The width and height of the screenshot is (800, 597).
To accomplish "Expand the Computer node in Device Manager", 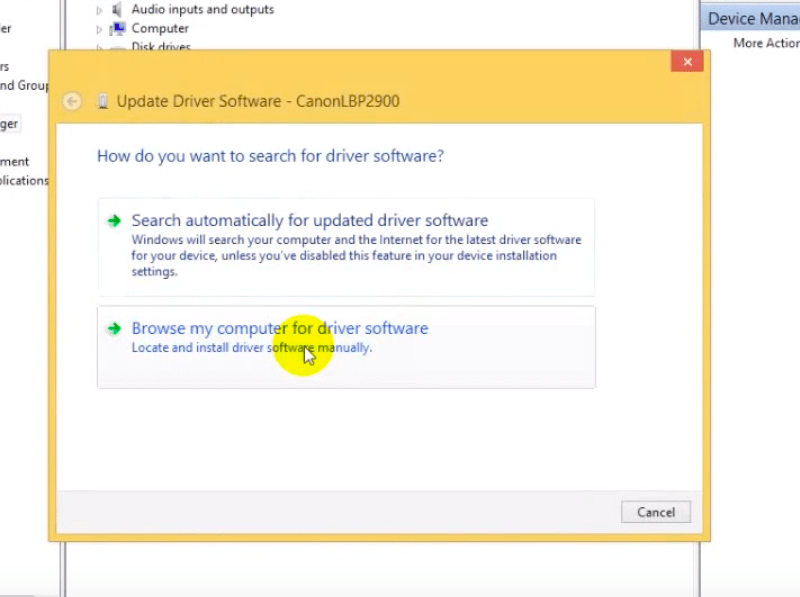I will coord(99,29).
